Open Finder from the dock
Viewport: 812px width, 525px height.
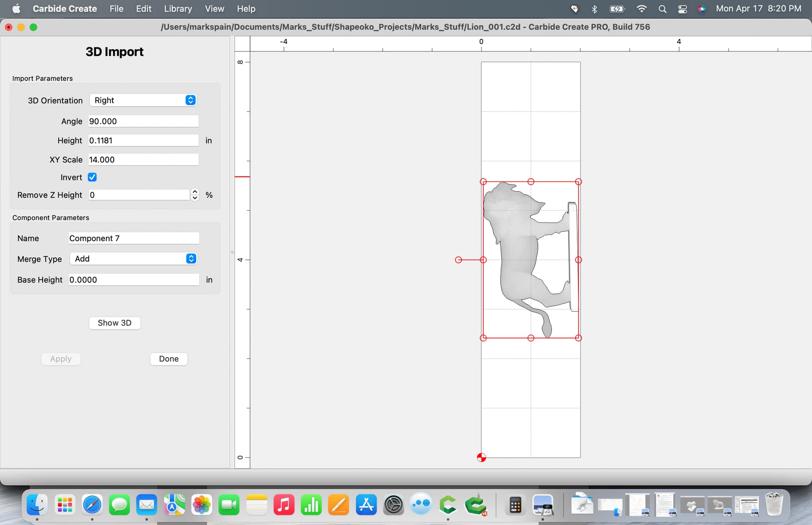click(37, 505)
